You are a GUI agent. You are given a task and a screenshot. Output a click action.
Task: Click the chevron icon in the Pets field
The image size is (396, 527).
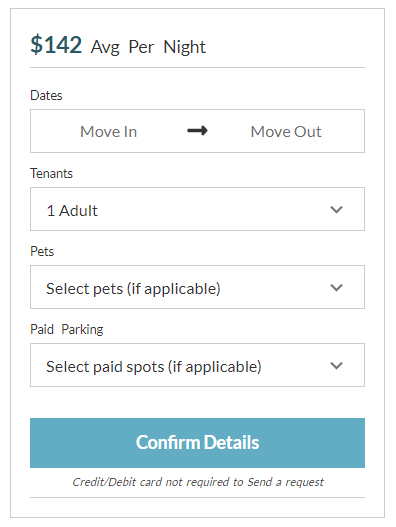click(x=336, y=287)
